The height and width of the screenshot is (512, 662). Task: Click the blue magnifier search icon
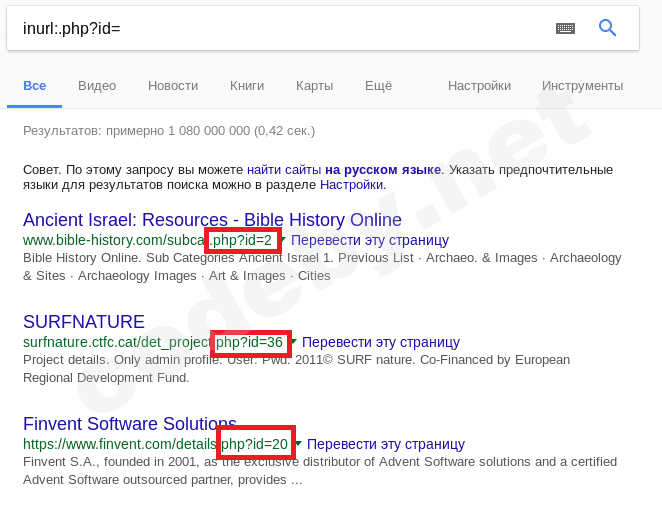(x=607, y=28)
